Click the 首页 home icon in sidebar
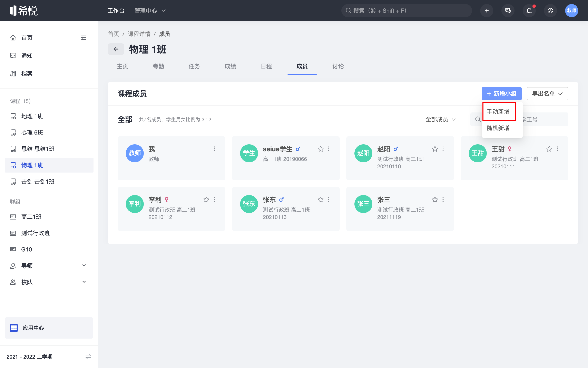588x368 pixels. [13, 38]
